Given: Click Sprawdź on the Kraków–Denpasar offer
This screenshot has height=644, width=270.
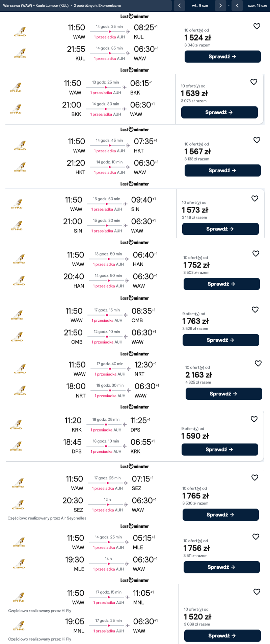Looking at the screenshot, I should [x=220, y=450].
